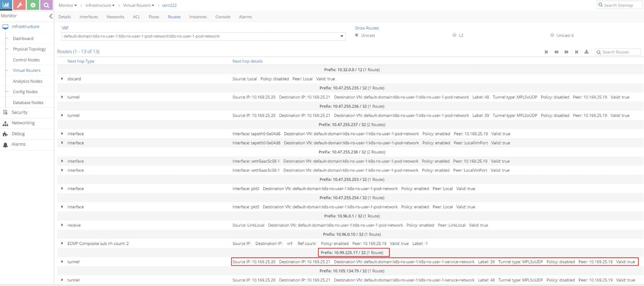Screen dimensions: 644x286
Task: Click the Debug section icon
Action: click(5, 134)
